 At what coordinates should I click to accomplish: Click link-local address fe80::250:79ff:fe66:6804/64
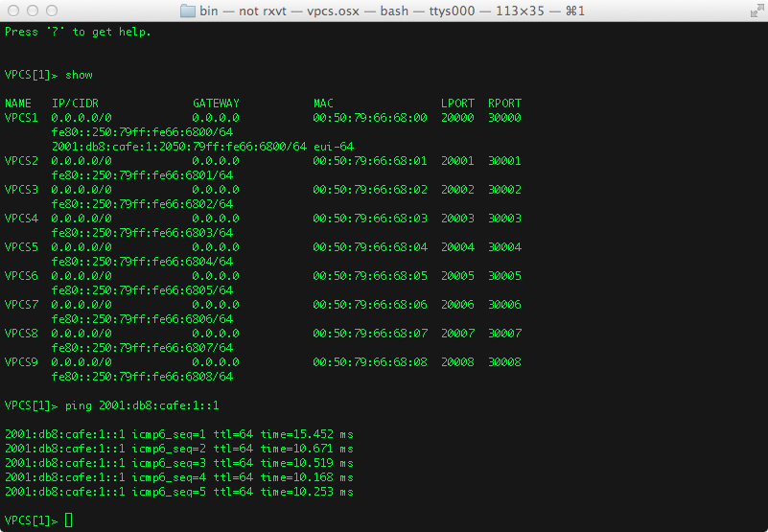coord(142,262)
